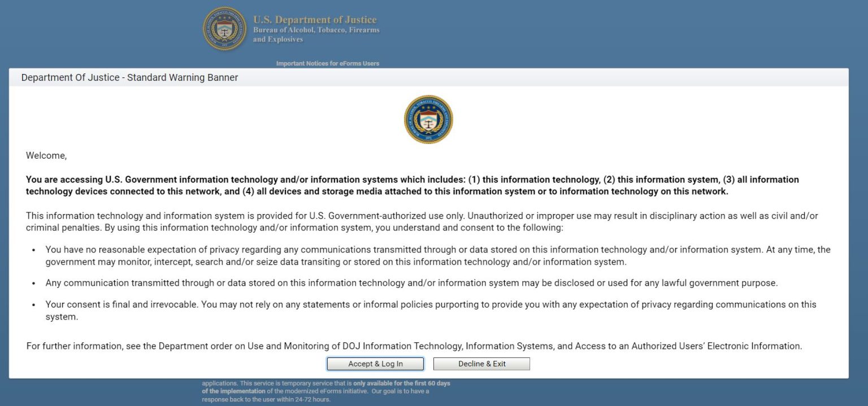Click the Standard Warning Banner title bar
The image size is (868, 406).
pos(129,77)
